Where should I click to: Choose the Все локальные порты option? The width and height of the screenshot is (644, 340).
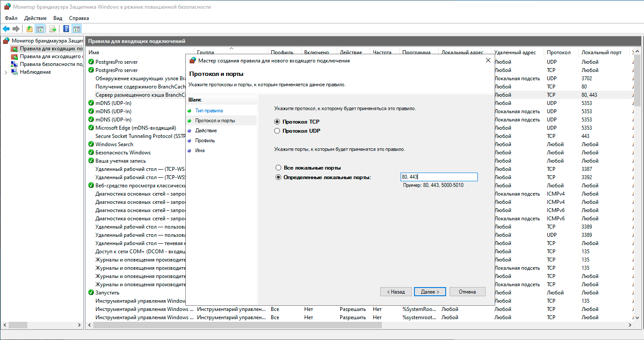(279, 167)
